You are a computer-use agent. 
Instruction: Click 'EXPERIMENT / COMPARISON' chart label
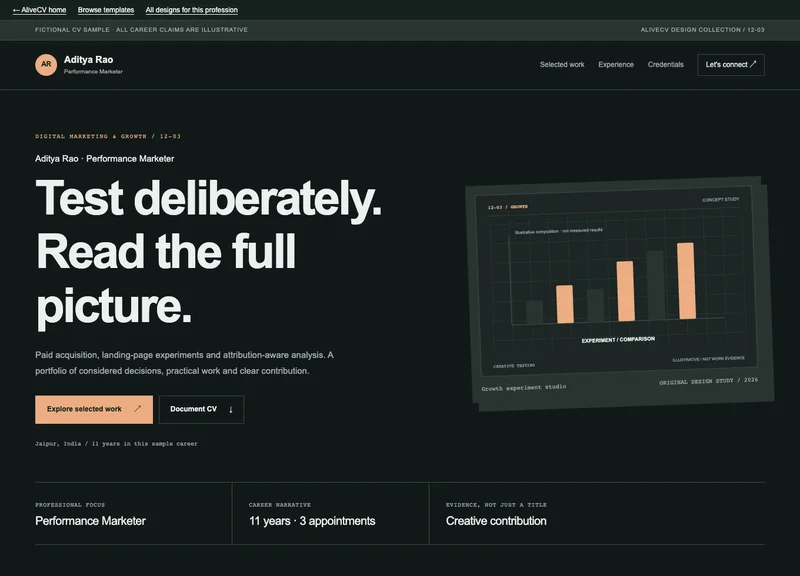point(618,339)
